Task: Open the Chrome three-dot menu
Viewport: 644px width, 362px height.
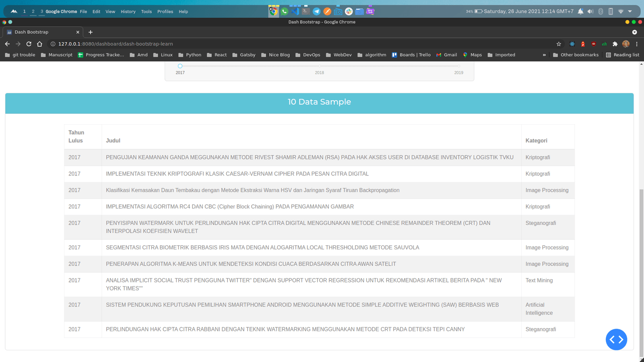Action: coord(637,44)
